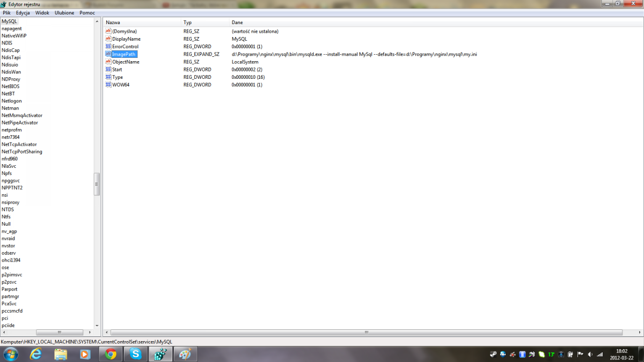Select the ImagePath value entry
The height and width of the screenshot is (362, 644).
tap(124, 54)
